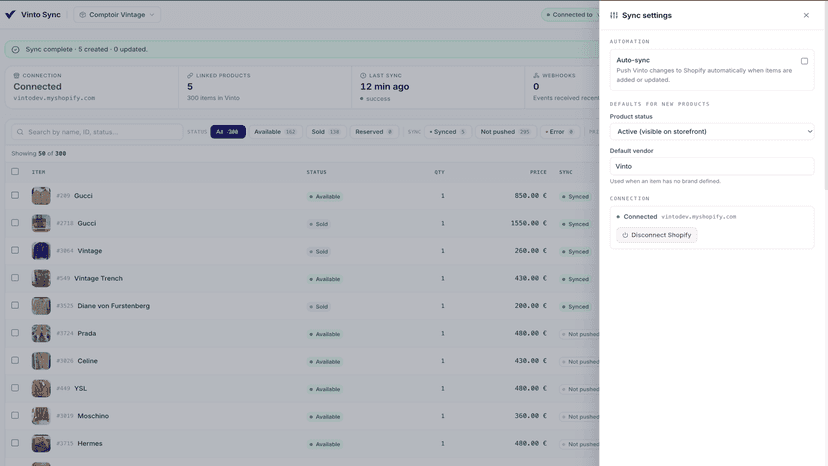828x466 pixels.
Task: Click the PRICE column header
Action: click(x=538, y=172)
